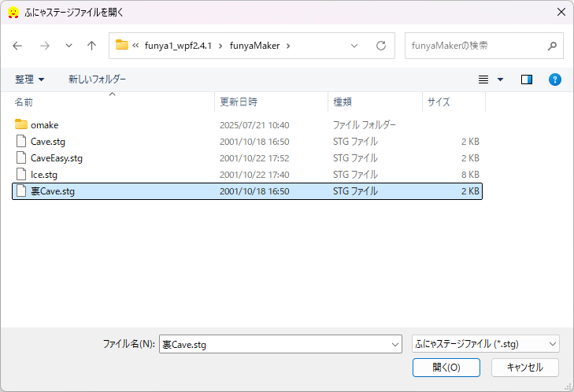Click date 2001/10/22 17:52
Screen dimensions: 574x392
coord(254,158)
